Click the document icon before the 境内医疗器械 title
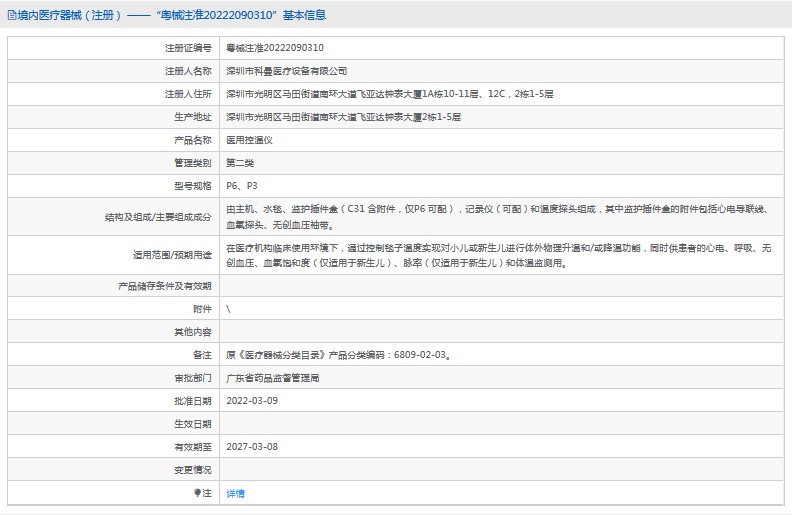This screenshot has width=792, height=515. (12, 15)
